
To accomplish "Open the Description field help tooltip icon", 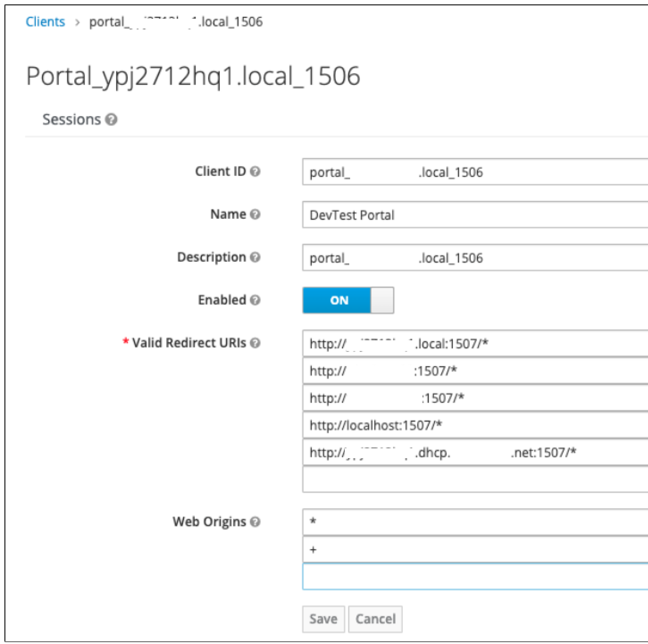I will [x=255, y=257].
